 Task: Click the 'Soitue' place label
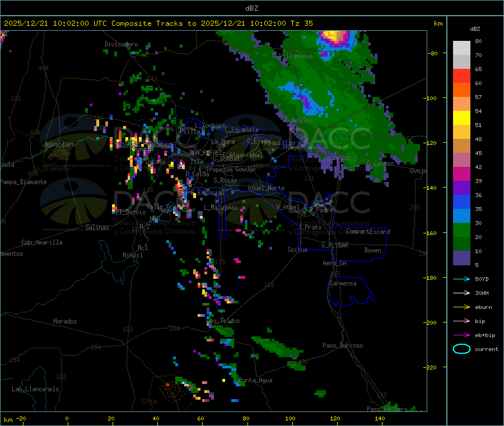coord(297,250)
